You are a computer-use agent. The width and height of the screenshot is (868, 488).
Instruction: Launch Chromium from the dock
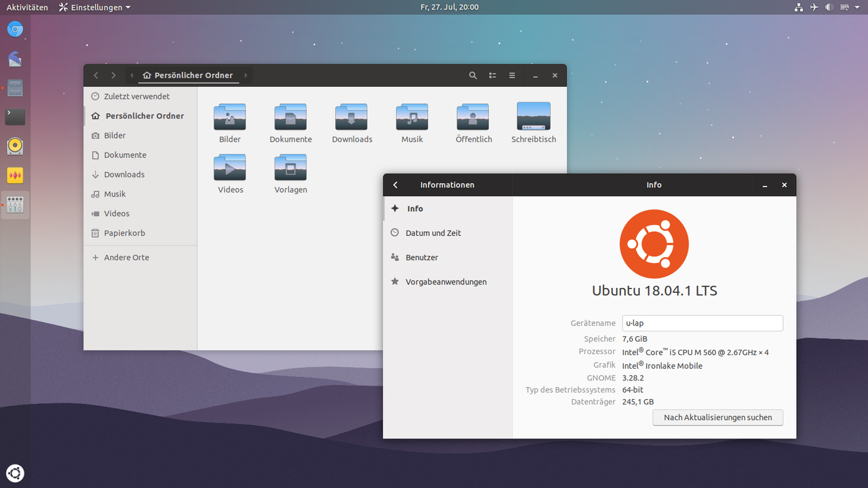pos(15,29)
